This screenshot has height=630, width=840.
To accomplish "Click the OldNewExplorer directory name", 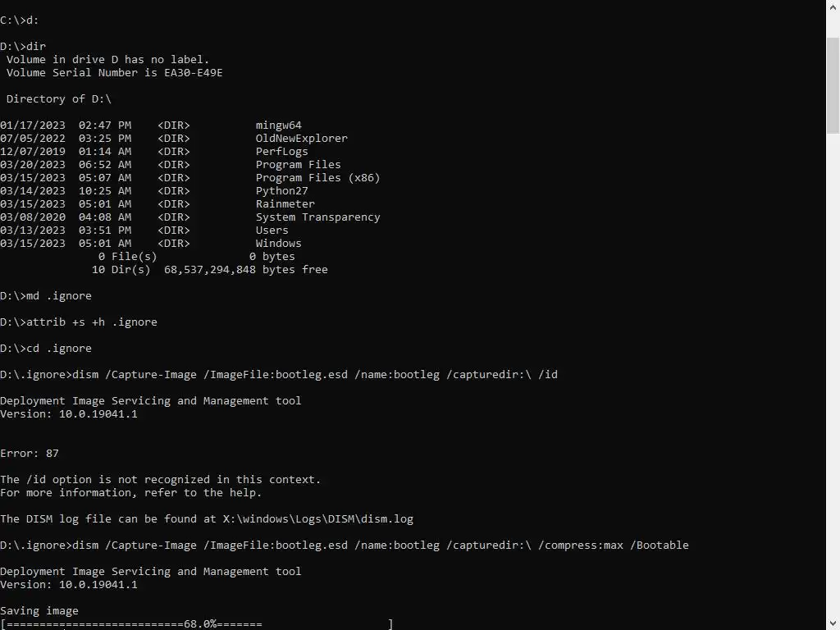I will click(302, 138).
